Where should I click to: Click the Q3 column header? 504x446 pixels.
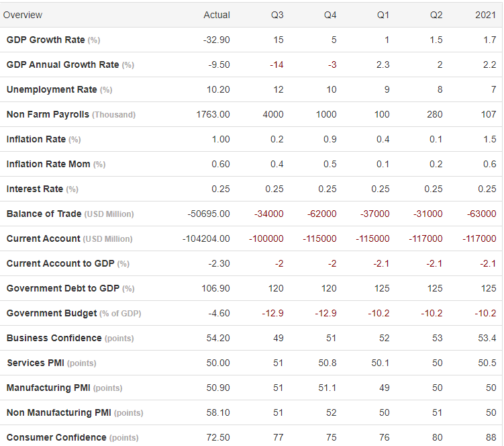tap(276, 15)
